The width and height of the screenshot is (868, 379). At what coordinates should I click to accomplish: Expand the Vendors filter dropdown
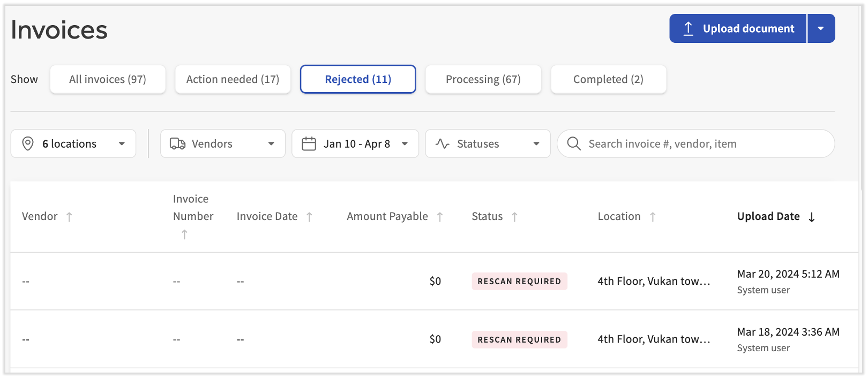(222, 143)
